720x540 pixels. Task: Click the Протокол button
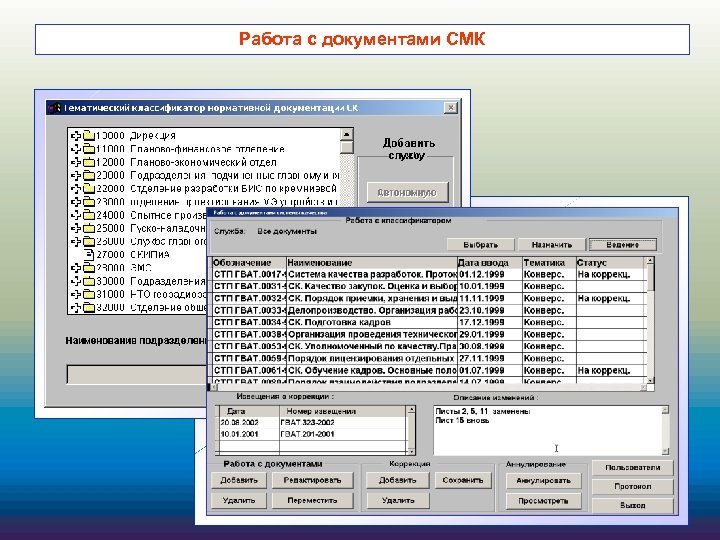point(633,486)
